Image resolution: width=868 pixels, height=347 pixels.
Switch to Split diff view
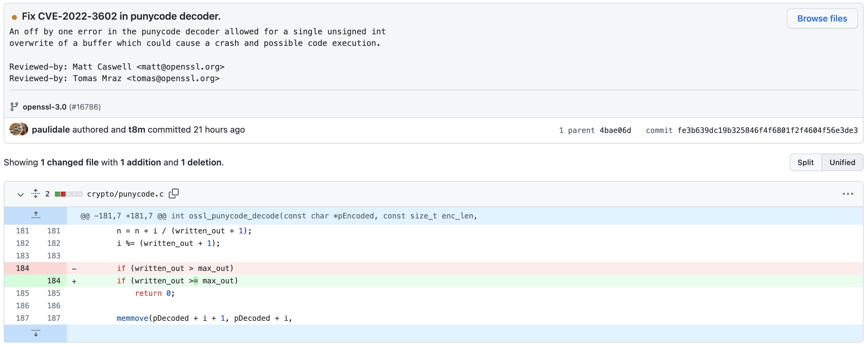pos(805,163)
